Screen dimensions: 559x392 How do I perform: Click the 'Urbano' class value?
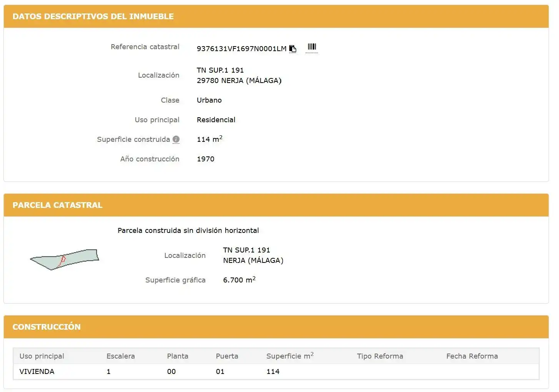[x=209, y=100]
